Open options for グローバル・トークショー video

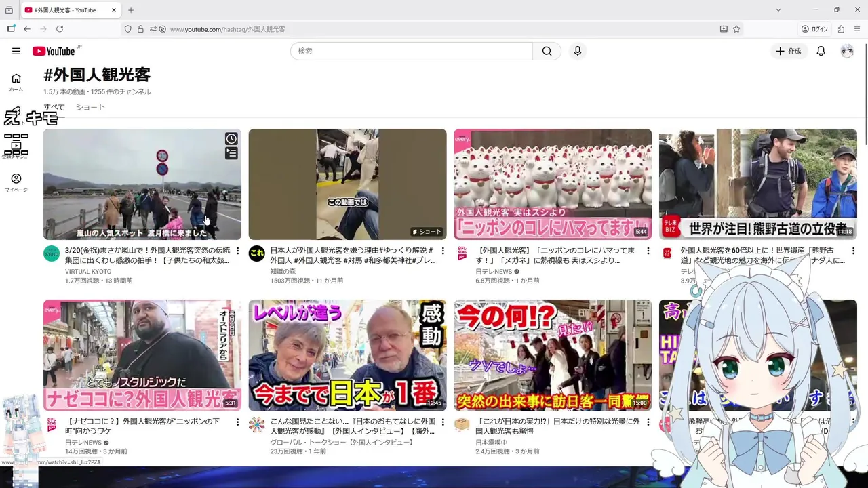pyautogui.click(x=443, y=422)
